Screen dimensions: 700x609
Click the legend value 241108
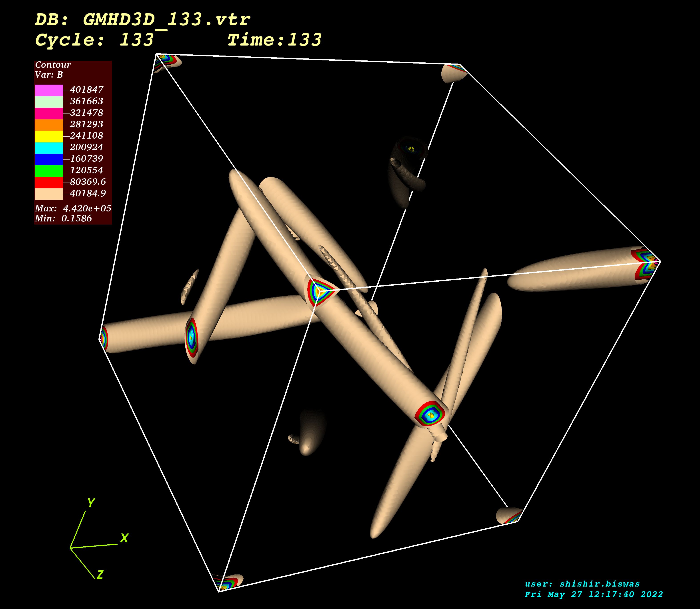(86, 136)
